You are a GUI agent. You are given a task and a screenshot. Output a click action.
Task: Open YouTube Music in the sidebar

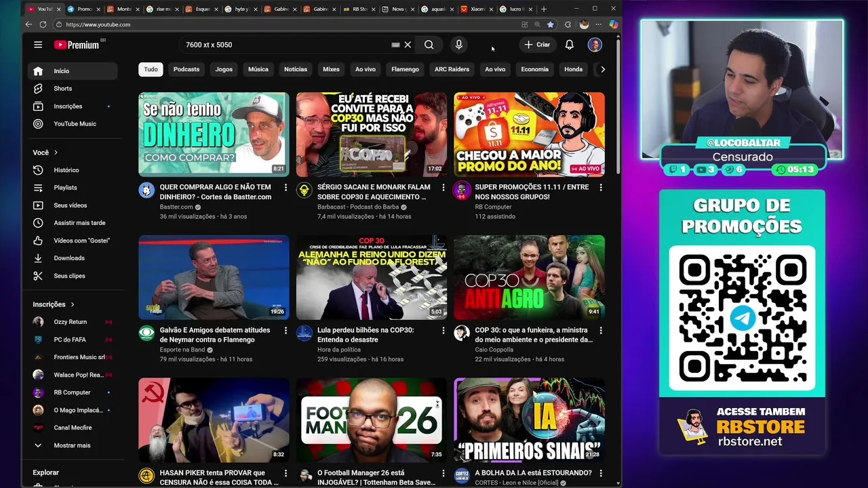click(73, 123)
